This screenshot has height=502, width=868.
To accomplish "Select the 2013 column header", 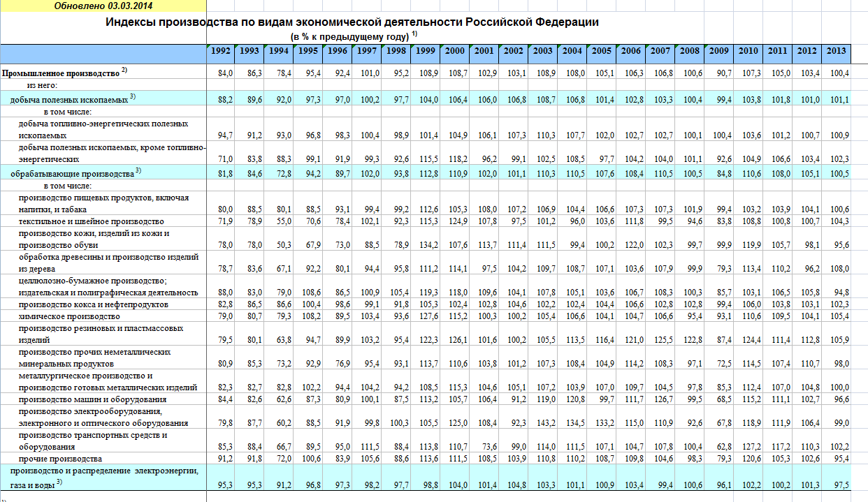I will point(836,51).
